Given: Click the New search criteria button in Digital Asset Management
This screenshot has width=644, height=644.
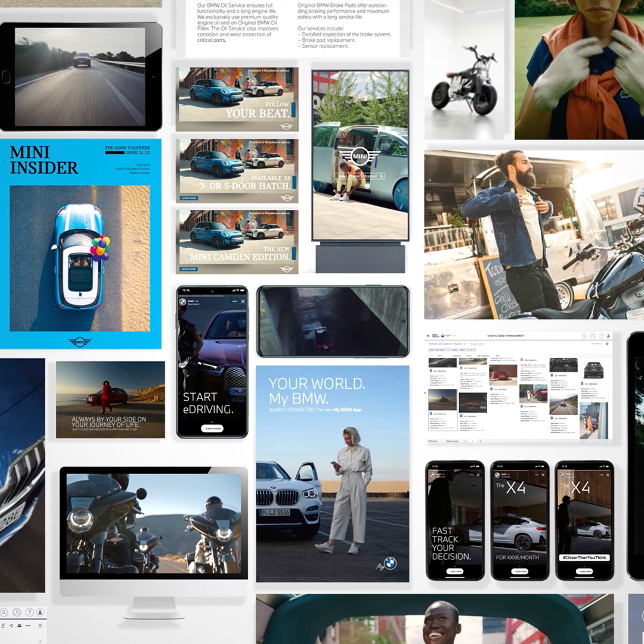Looking at the screenshot, I should coord(476,344).
